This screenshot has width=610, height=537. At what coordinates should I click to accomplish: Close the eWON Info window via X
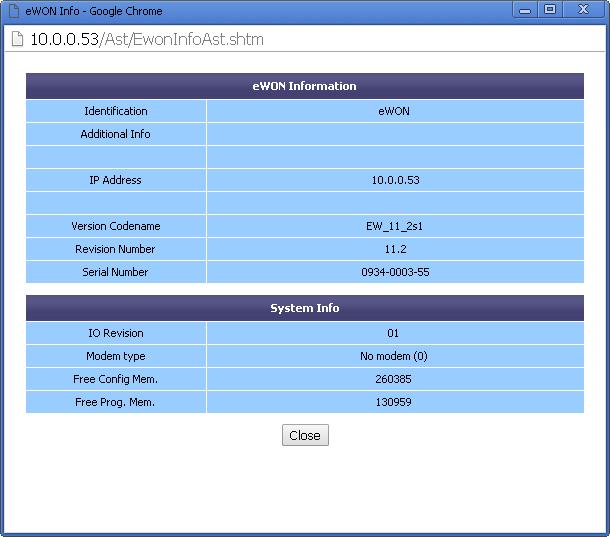[583, 10]
